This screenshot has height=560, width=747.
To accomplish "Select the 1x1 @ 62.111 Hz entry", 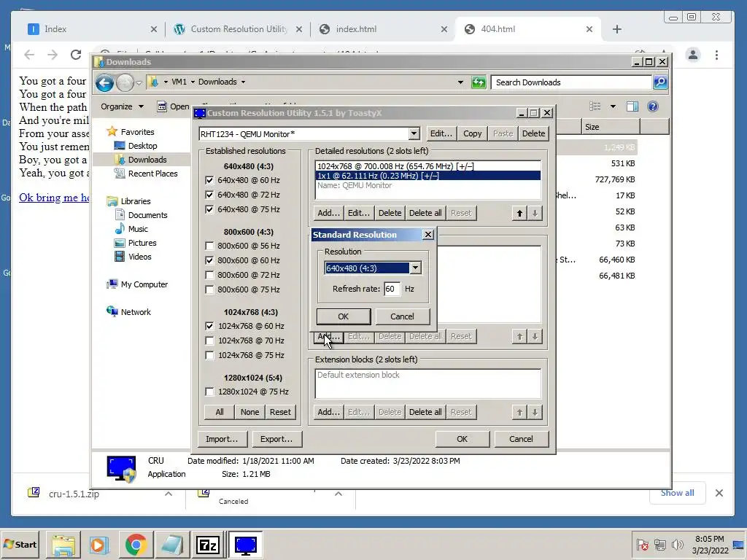I will tap(427, 176).
